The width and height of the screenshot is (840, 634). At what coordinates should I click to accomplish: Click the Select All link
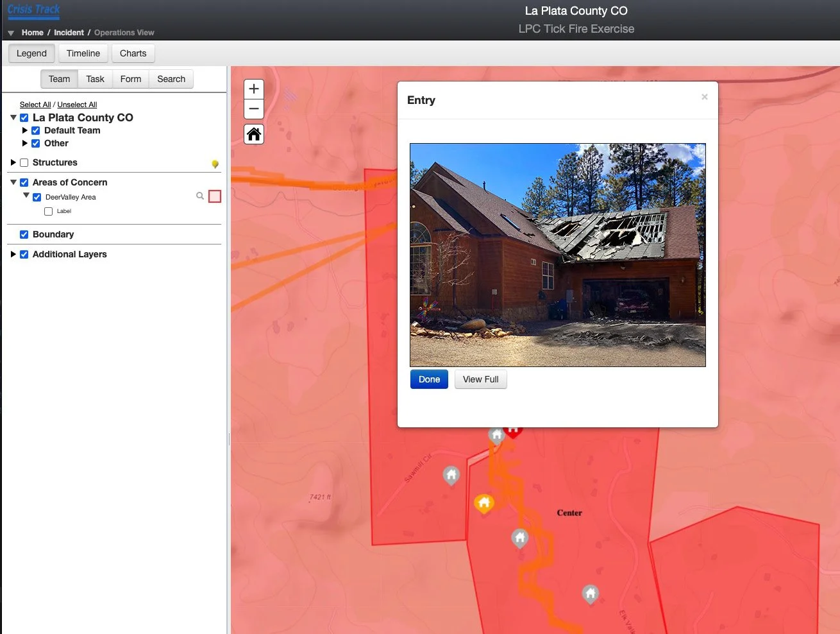35,105
